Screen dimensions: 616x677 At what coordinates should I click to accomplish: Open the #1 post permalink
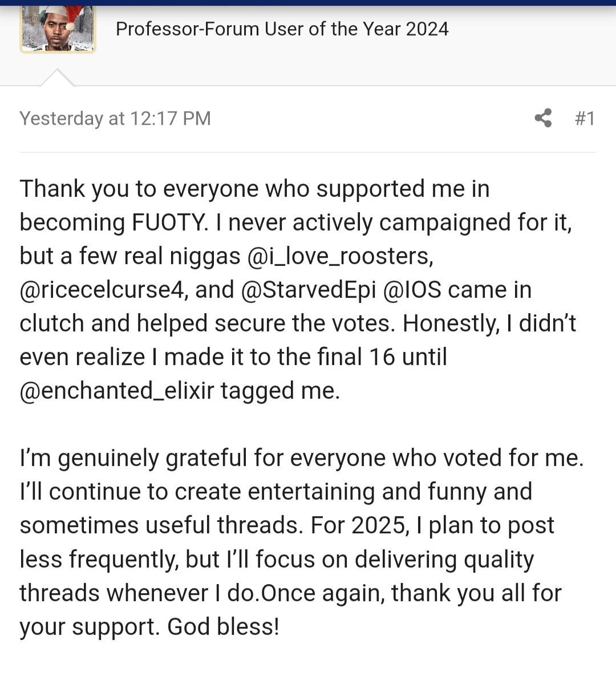[585, 119]
